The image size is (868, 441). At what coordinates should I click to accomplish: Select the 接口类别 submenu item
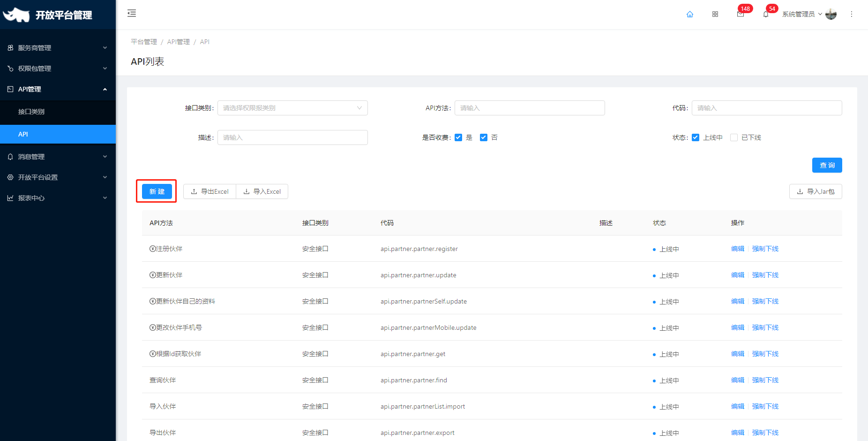pyautogui.click(x=58, y=112)
